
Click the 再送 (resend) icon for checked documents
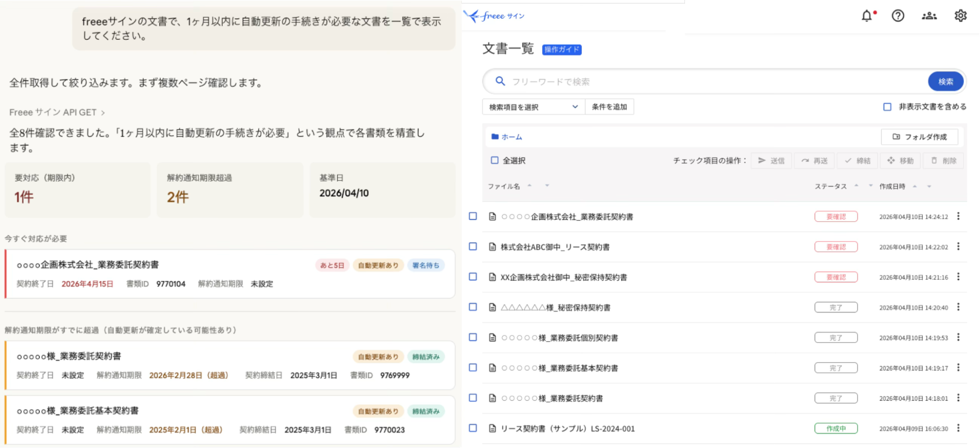(805, 160)
